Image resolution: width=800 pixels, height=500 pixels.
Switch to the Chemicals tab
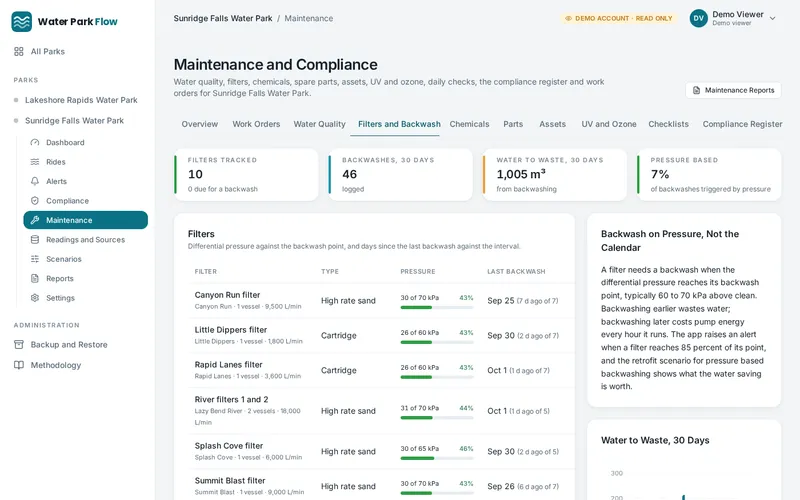pyautogui.click(x=469, y=124)
